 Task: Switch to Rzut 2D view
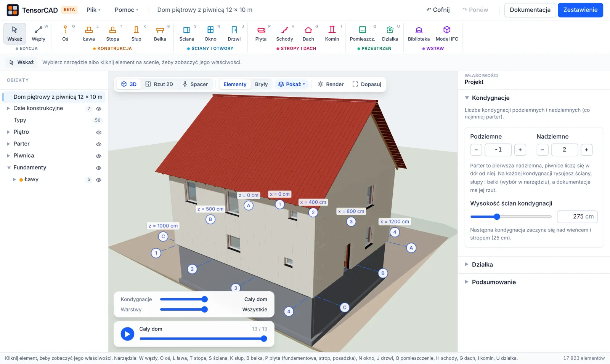(x=159, y=84)
